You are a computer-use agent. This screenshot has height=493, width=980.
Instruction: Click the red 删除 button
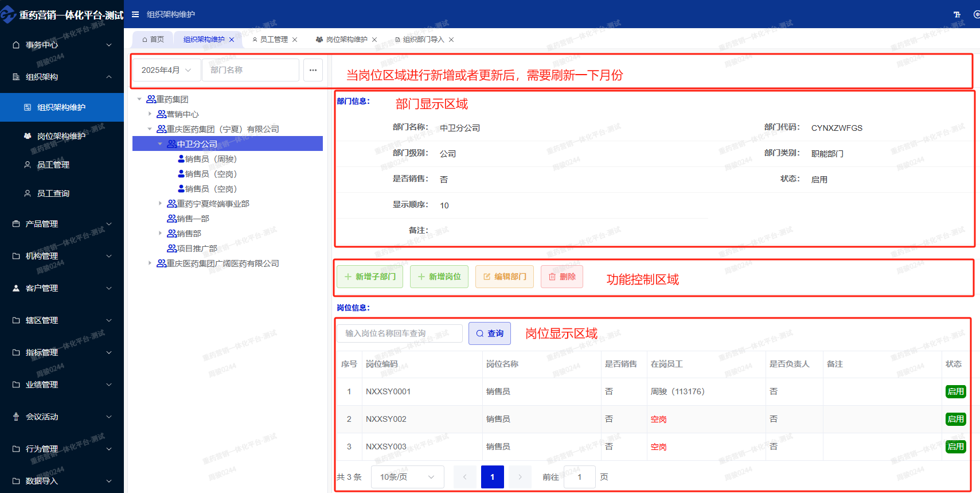click(x=562, y=277)
